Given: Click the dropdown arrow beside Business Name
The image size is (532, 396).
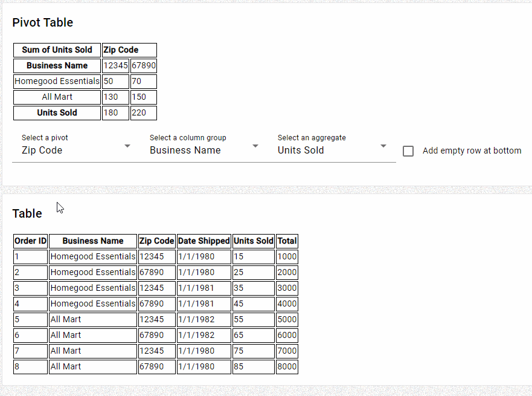Looking at the screenshot, I should point(255,146).
